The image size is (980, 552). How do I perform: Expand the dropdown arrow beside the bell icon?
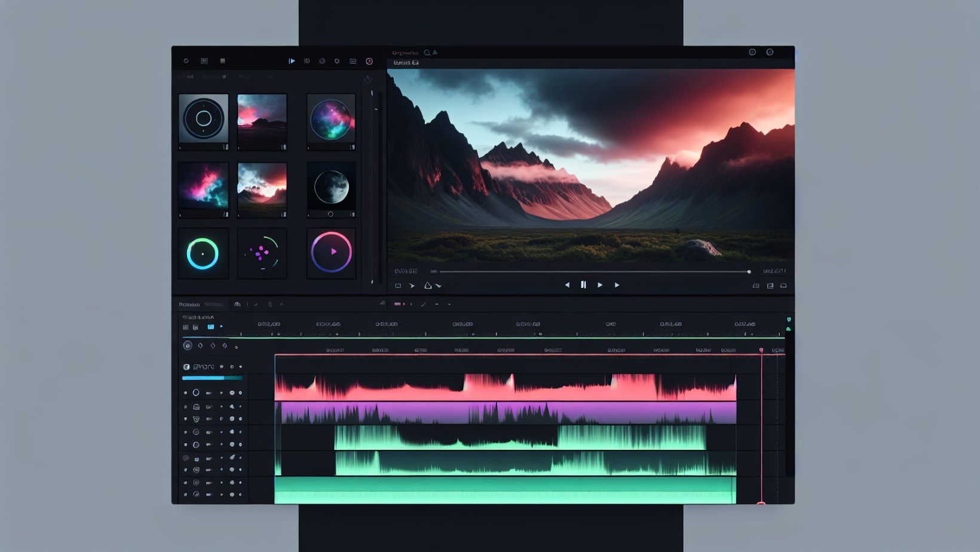pyautogui.click(x=439, y=286)
